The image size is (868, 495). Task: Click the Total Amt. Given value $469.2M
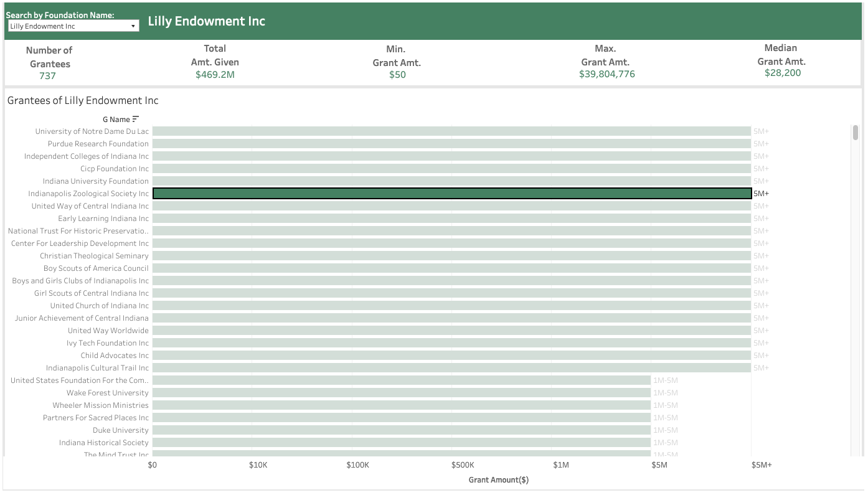tap(215, 75)
